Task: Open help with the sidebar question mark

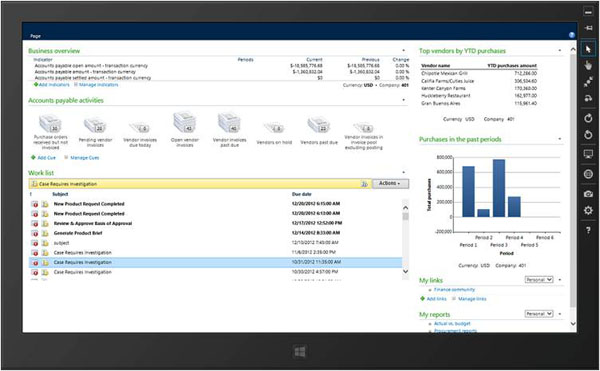Action: (588, 230)
